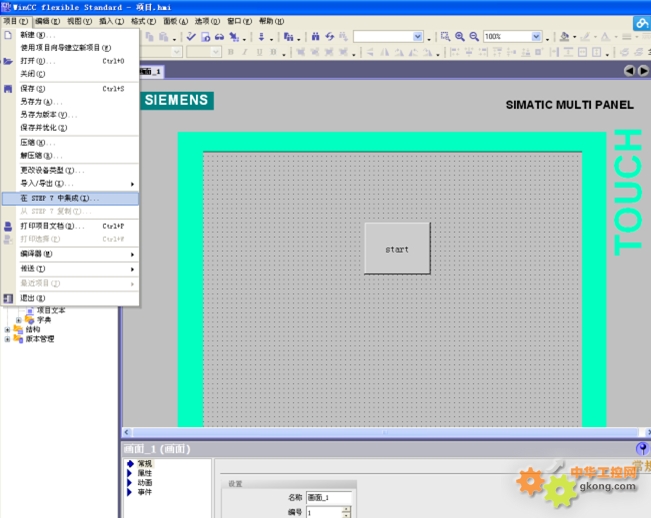Click the fill color bucket icon
Screen dimensions: 651x518
pos(564,37)
